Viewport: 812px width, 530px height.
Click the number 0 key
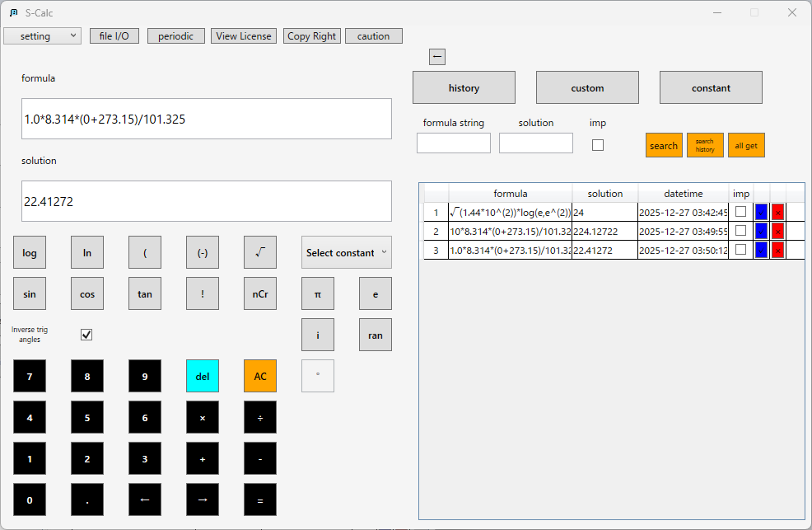(x=30, y=500)
